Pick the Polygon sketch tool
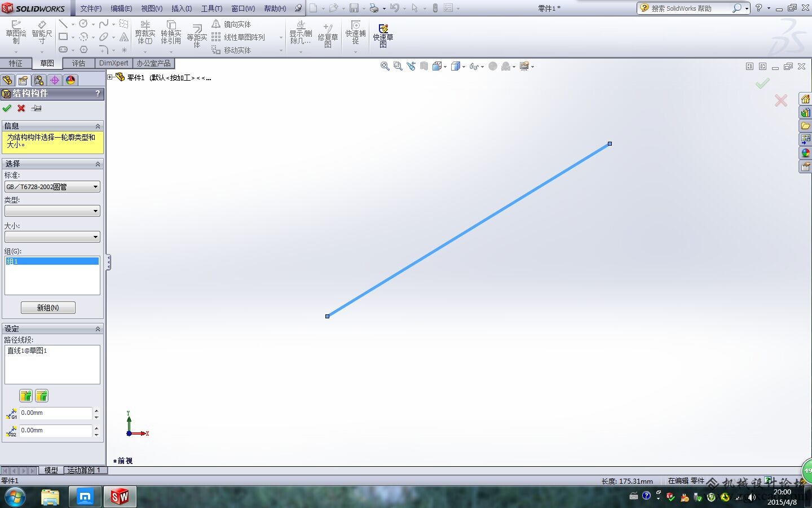The height and width of the screenshot is (508, 812). click(x=83, y=50)
